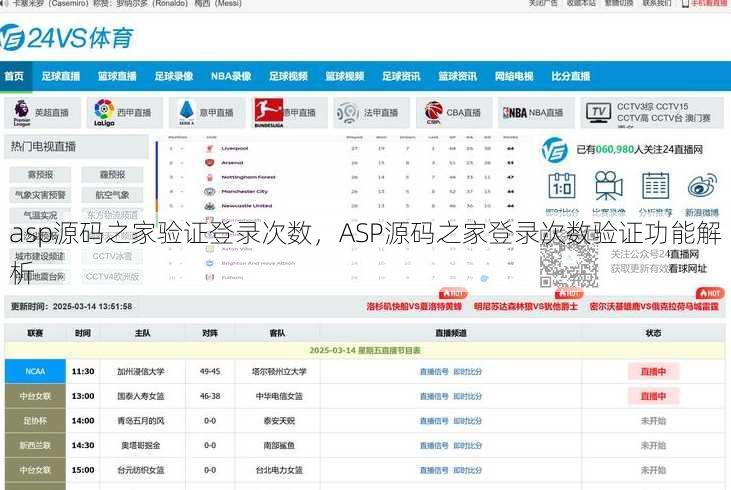The width and height of the screenshot is (731, 490).
Task: Select the 气温实况 channel button
Action: pos(40,215)
